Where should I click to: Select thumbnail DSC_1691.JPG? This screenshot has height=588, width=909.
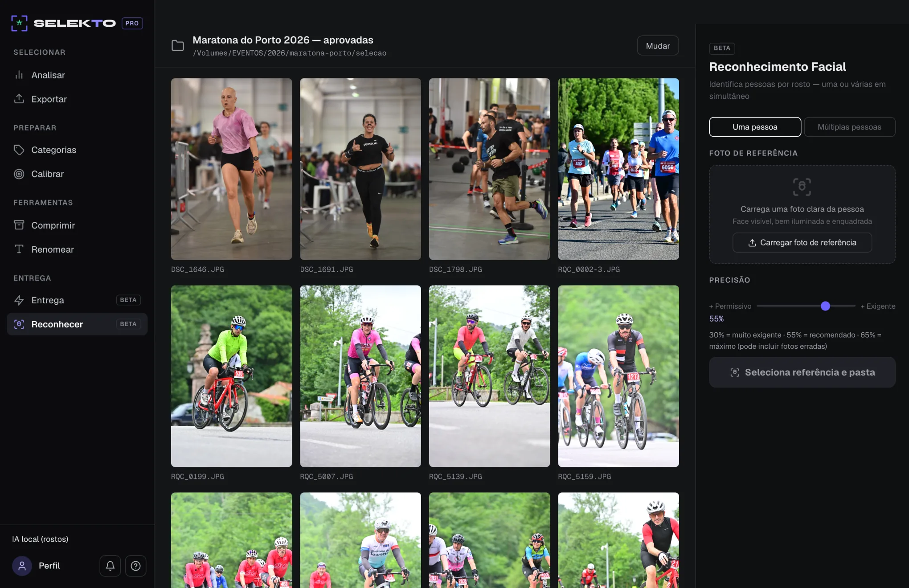[360, 169]
